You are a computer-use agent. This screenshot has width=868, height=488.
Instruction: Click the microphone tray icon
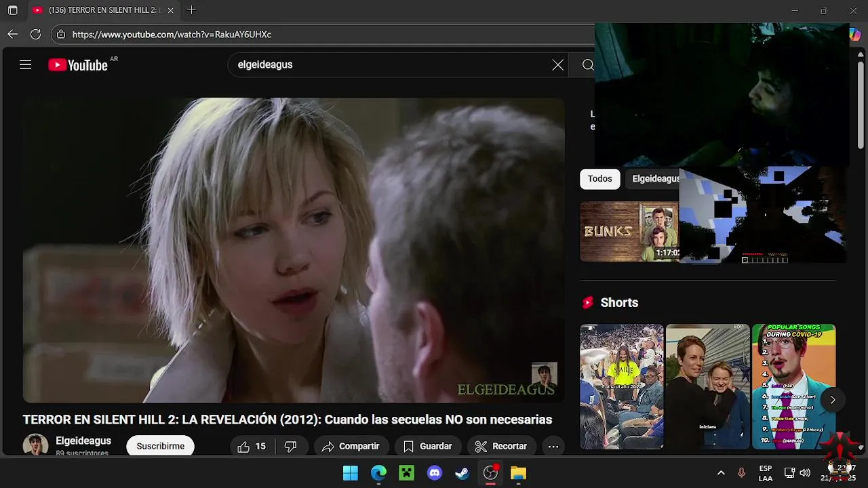[x=741, y=473]
